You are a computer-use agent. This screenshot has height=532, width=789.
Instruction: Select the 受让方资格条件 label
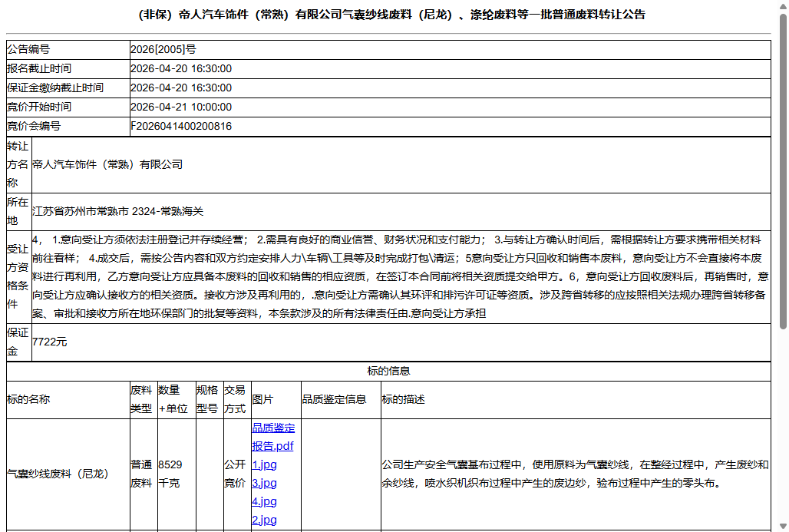tap(18, 277)
